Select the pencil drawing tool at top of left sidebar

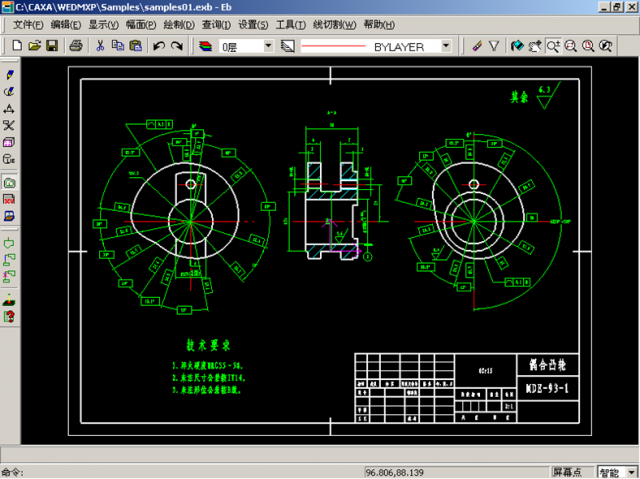(x=9, y=74)
